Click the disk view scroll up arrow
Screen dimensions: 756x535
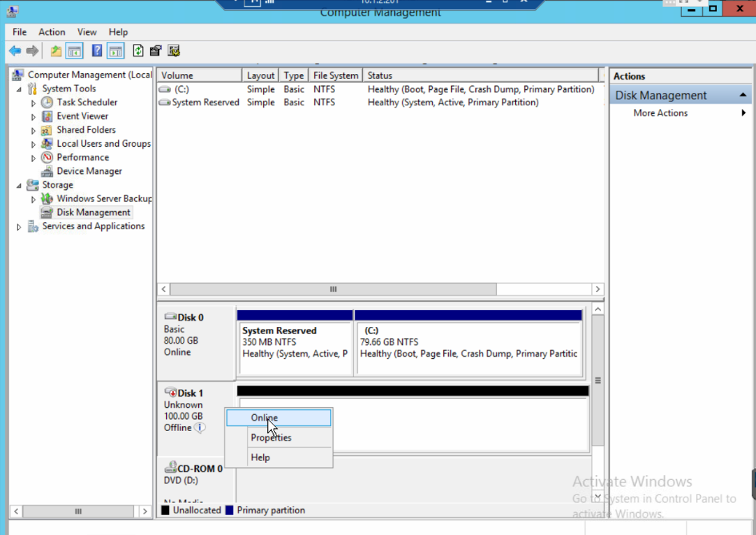[x=598, y=309]
